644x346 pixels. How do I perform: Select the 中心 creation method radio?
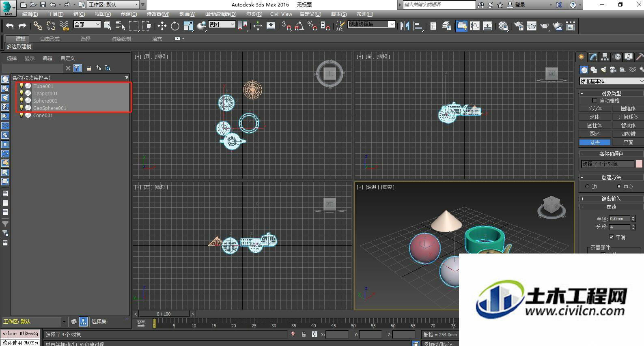pos(618,187)
